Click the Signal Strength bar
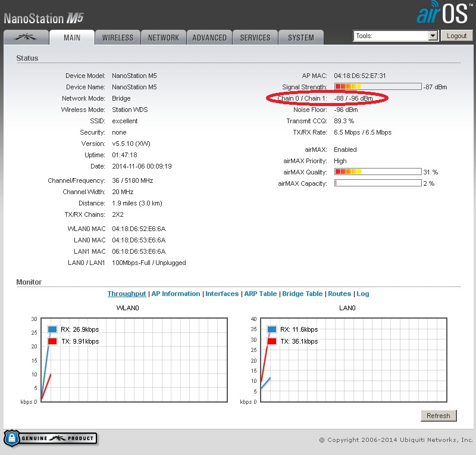This screenshot has height=455, width=476. [x=378, y=87]
